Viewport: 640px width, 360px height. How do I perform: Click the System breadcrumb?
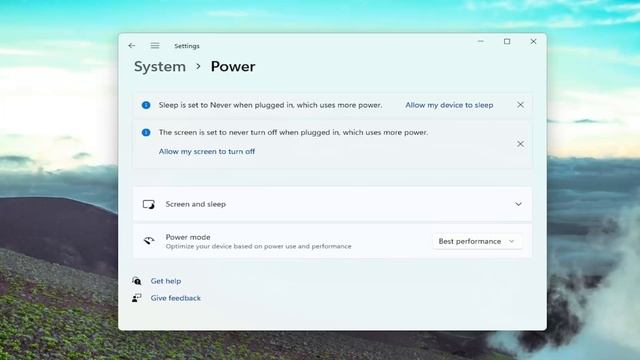pos(160,67)
